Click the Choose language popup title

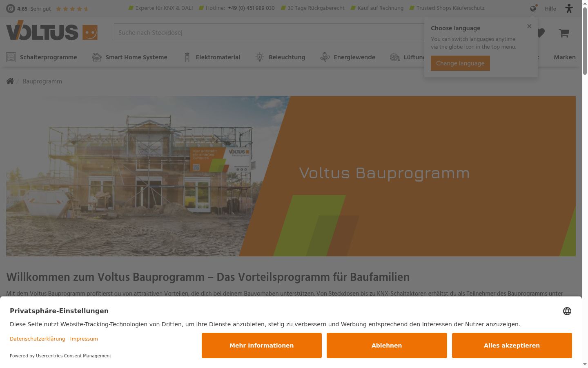tap(456, 28)
